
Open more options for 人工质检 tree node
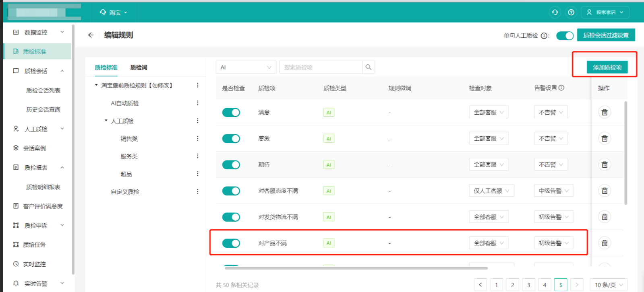tap(197, 121)
